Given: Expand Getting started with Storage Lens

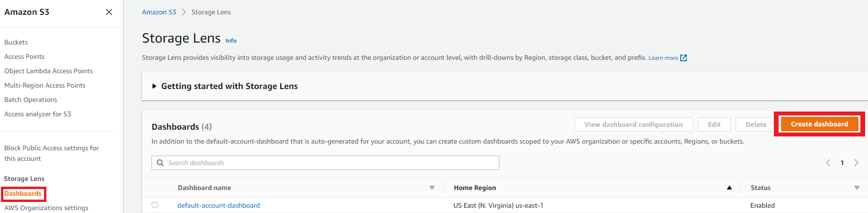Looking at the screenshot, I should click(x=154, y=86).
